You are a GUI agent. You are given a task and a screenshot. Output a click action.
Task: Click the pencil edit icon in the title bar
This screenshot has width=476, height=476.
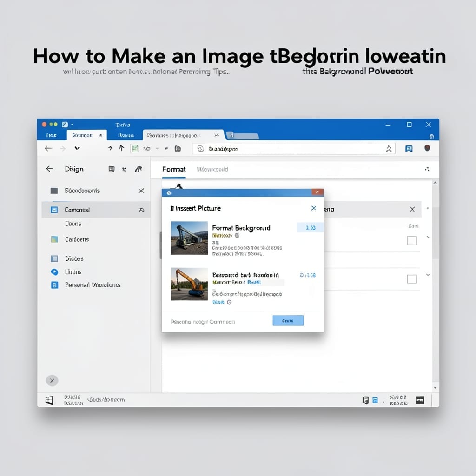click(65, 125)
